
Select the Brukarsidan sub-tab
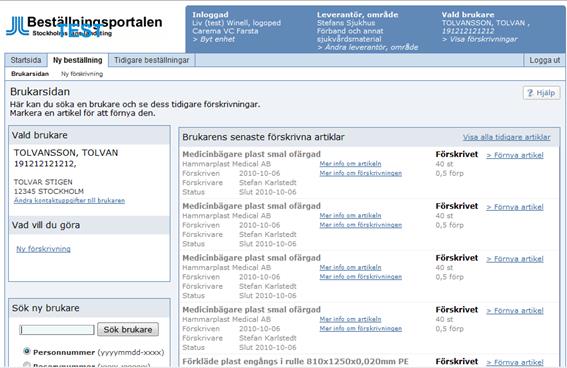(x=30, y=74)
